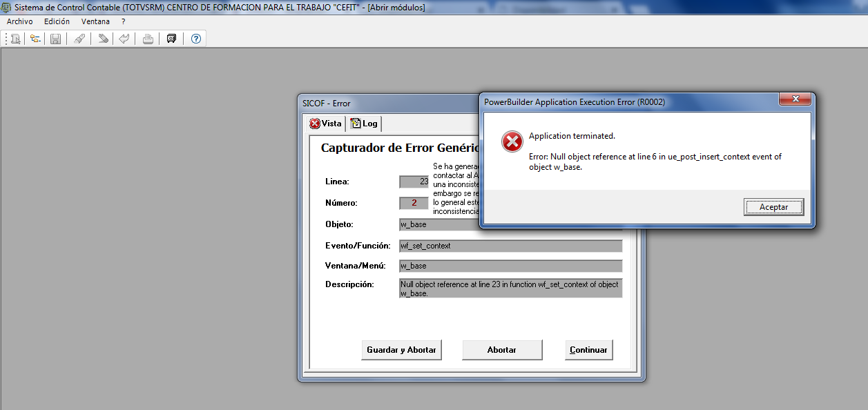Switch to the Vista tab
This screenshot has height=410, width=868.
325,124
